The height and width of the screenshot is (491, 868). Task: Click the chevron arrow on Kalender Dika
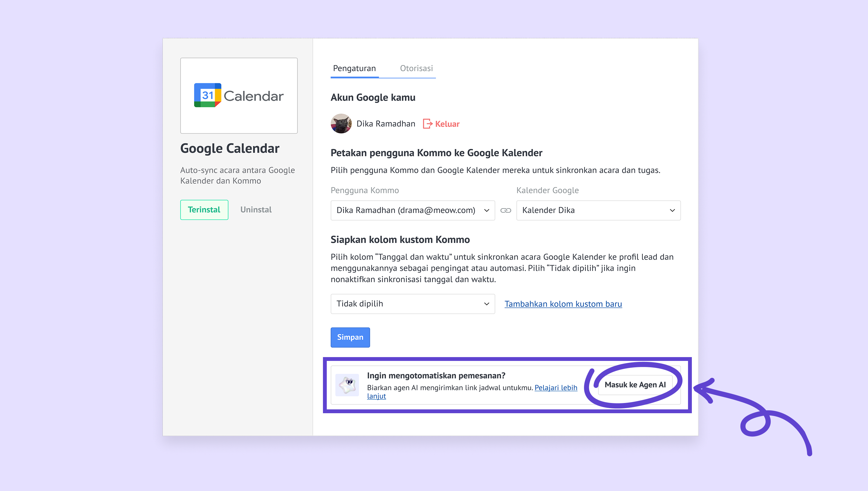coord(672,210)
